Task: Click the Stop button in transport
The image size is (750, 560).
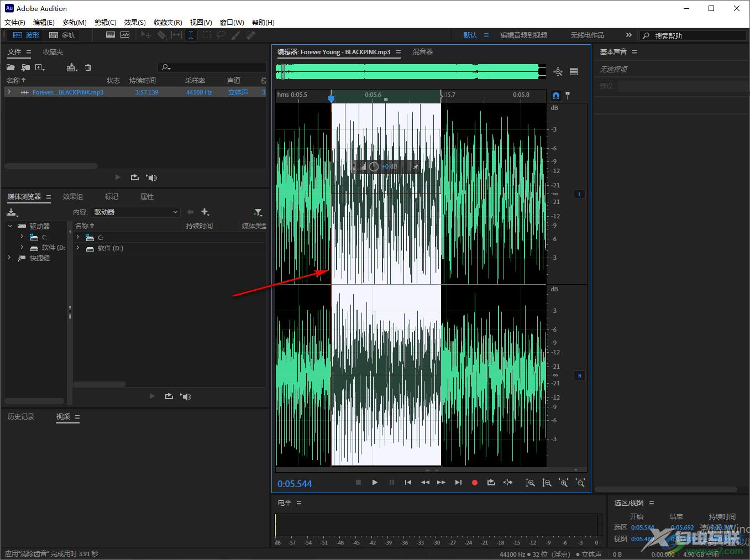Action: (x=358, y=483)
